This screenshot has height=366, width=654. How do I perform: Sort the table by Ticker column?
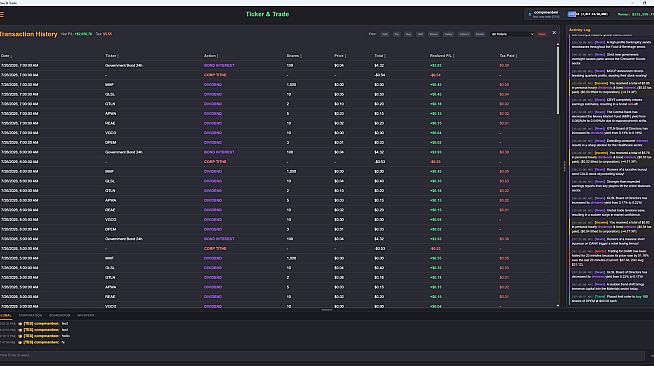tap(112, 55)
